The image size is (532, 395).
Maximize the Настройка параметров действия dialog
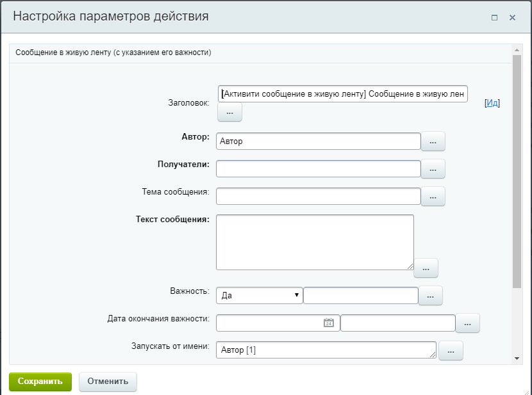point(494,18)
